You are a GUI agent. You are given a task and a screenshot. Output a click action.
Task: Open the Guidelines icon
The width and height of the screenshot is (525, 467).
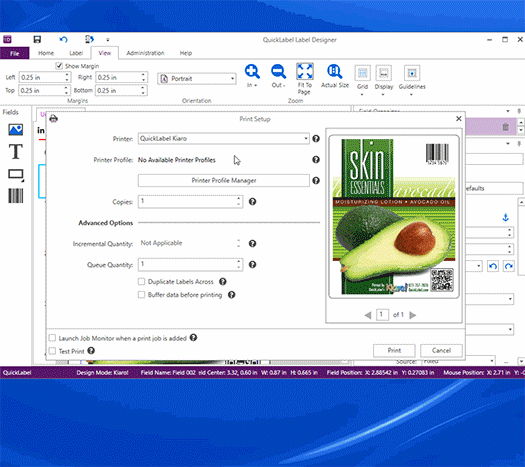(412, 73)
